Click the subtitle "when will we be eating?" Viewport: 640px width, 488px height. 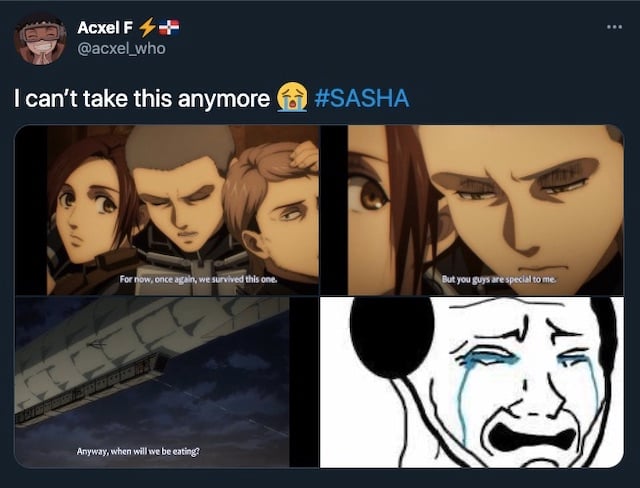(155, 452)
